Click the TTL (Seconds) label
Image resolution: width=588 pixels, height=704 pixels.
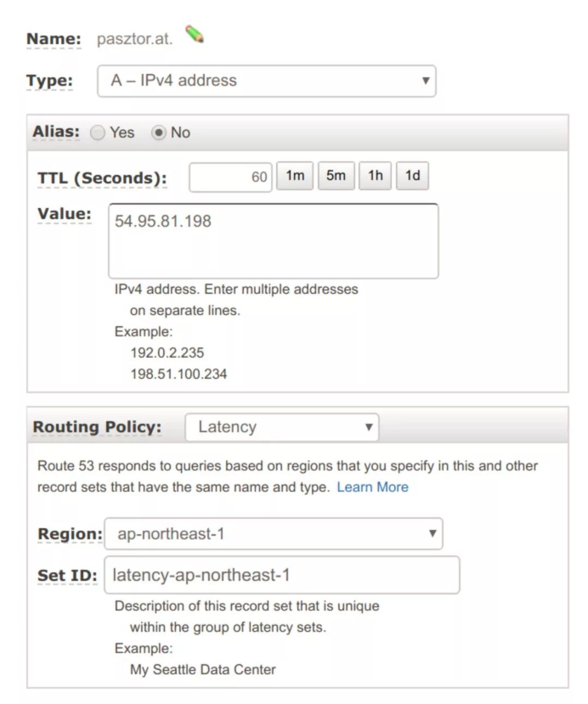102,179
